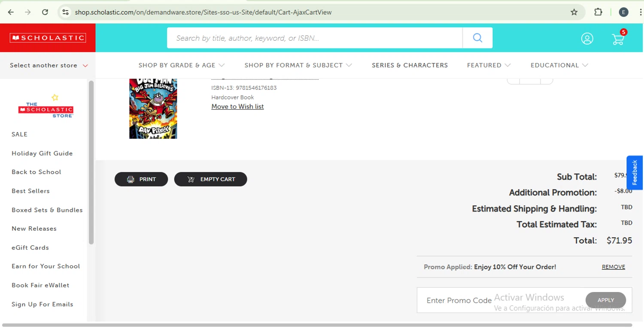Viewport: 644px width, 328px height.
Task: Click the Feedback side tab
Action: pos(635,172)
